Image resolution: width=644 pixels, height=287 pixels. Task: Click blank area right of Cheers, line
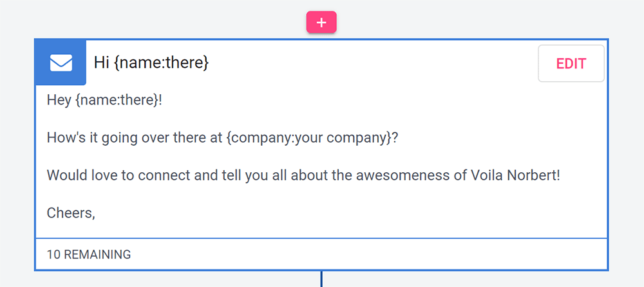(x=349, y=213)
